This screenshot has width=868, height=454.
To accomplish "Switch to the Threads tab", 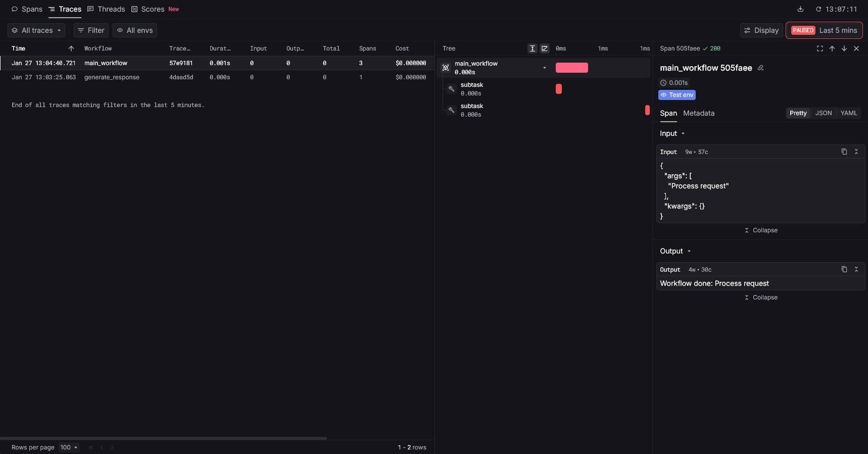I will click(x=106, y=9).
